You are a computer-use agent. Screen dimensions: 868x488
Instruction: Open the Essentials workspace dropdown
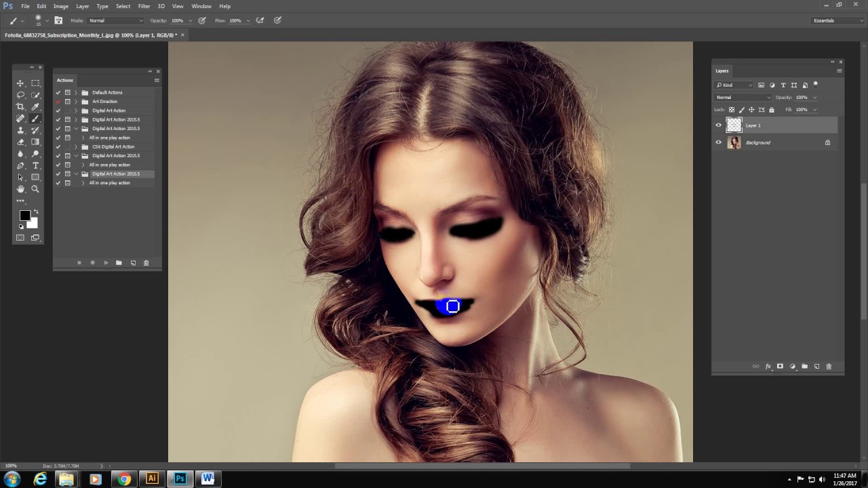837,20
